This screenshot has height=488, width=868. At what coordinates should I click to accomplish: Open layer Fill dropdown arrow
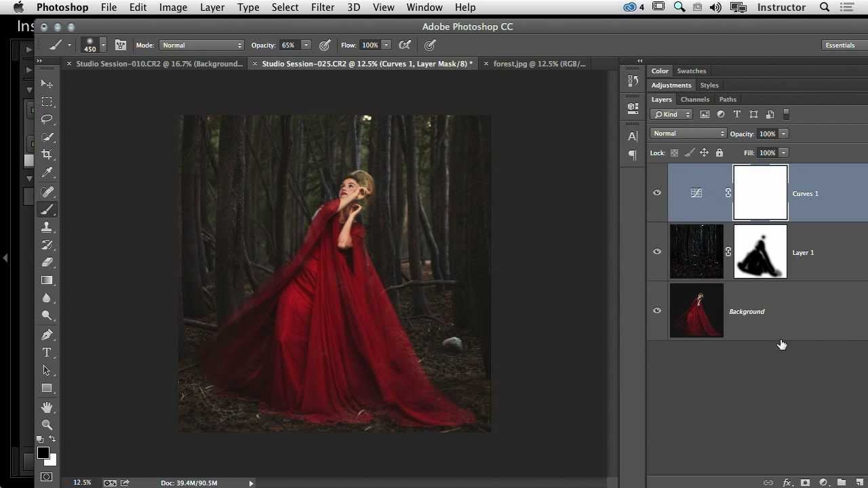click(x=783, y=153)
